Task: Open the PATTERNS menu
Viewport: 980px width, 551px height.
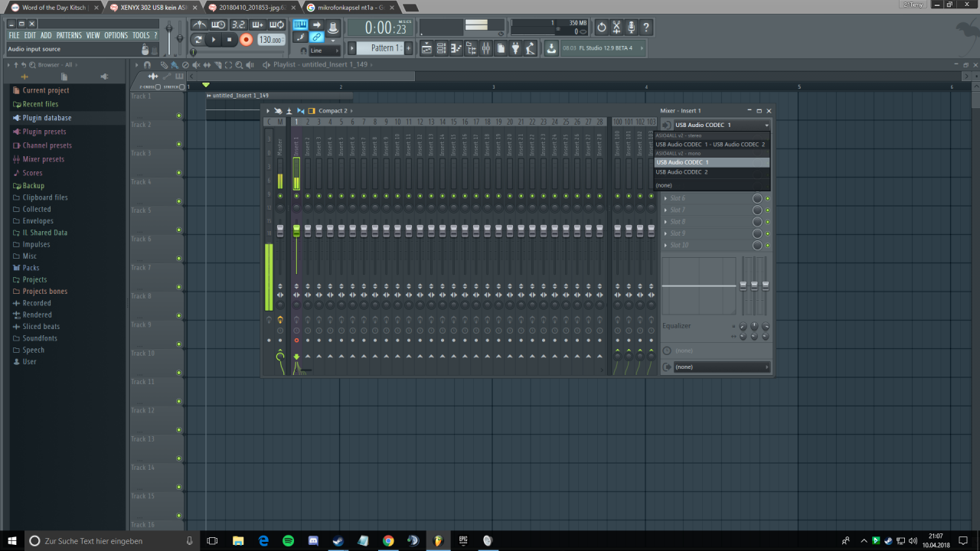Action: click(69, 35)
